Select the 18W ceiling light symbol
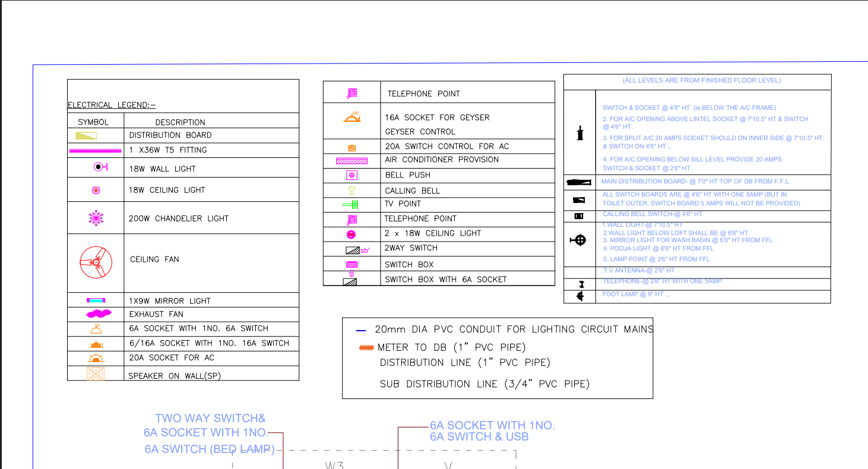 [x=95, y=190]
